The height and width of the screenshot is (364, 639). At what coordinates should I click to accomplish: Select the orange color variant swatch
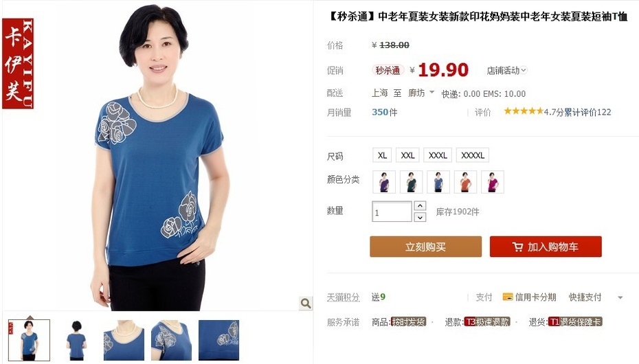[465, 181]
